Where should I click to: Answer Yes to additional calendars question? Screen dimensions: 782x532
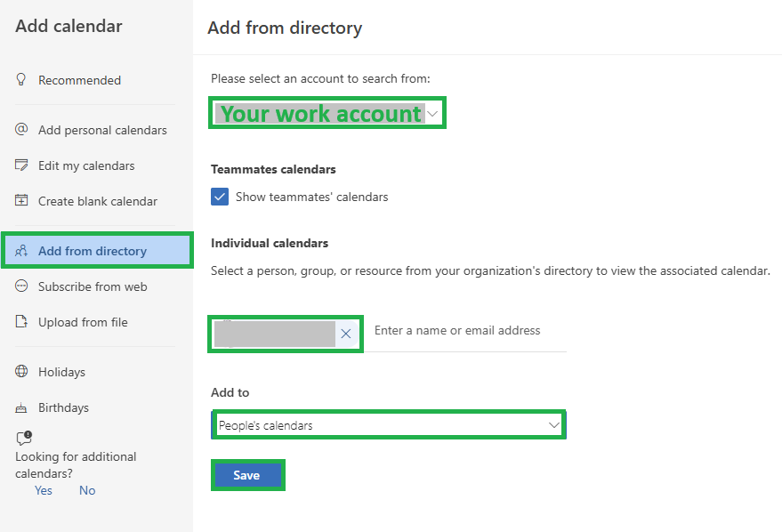(44, 490)
